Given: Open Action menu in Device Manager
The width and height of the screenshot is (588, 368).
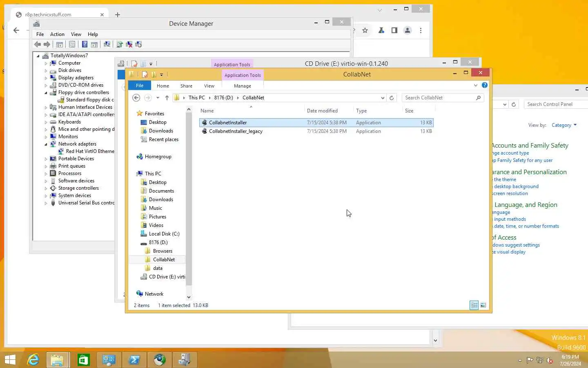Looking at the screenshot, I should coord(57,34).
